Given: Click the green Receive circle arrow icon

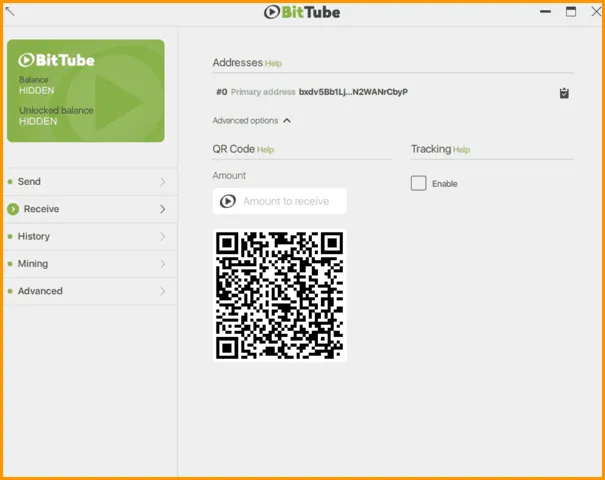Looking at the screenshot, I should (13, 209).
